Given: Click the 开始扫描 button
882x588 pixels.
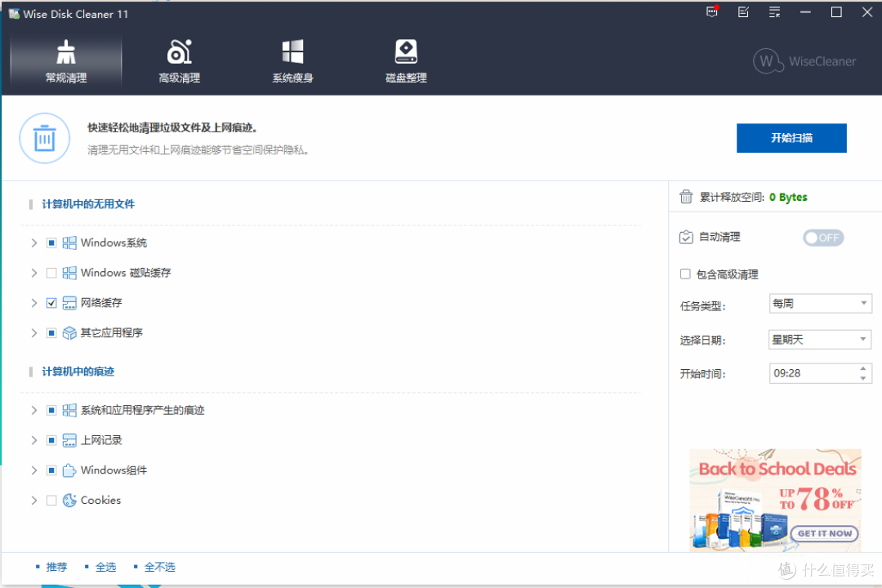Looking at the screenshot, I should [x=791, y=138].
